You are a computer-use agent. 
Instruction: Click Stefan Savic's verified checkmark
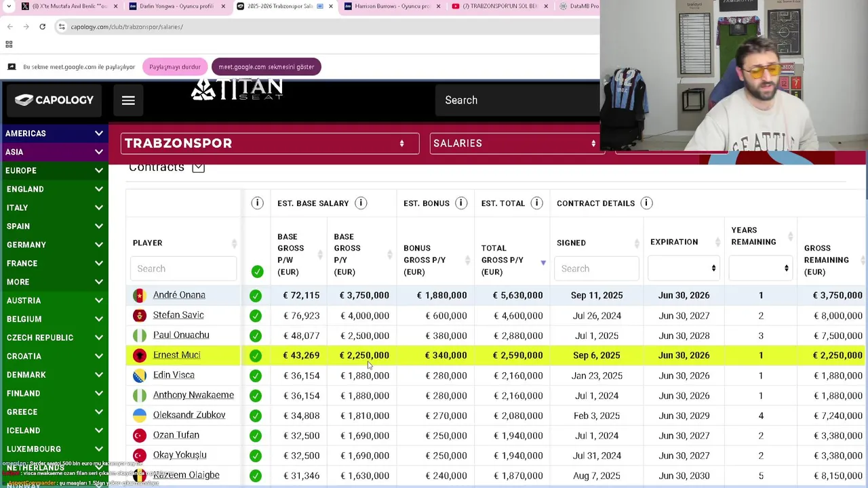(x=256, y=315)
